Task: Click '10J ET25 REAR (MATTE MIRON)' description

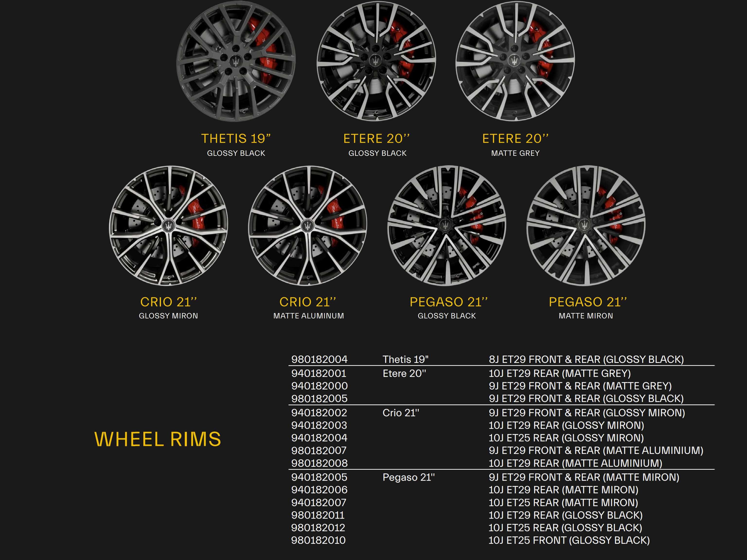Action: click(x=563, y=502)
